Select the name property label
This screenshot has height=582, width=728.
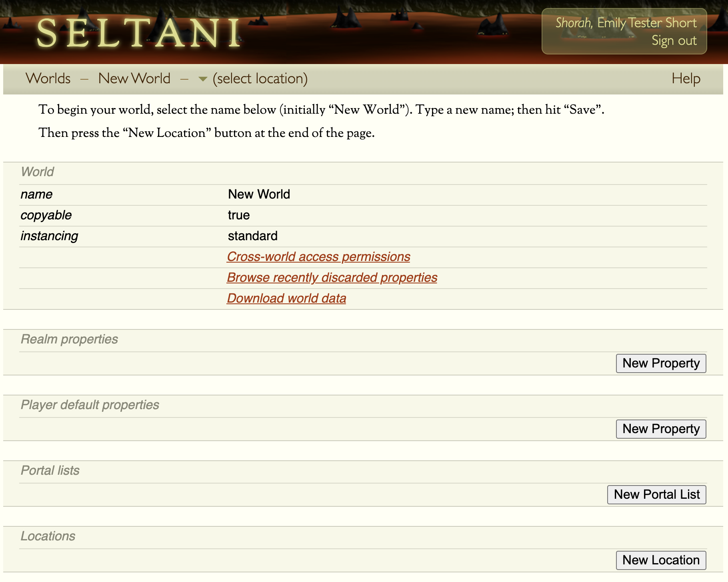pyautogui.click(x=36, y=195)
